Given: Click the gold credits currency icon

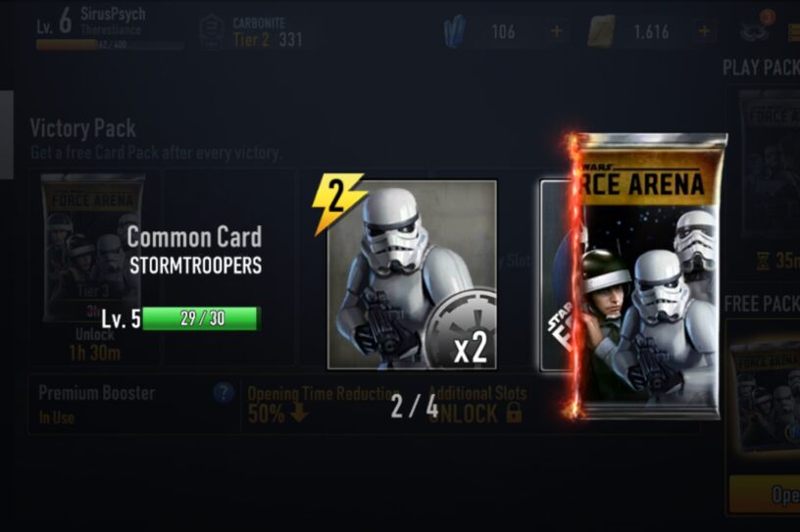Looking at the screenshot, I should coord(601,31).
